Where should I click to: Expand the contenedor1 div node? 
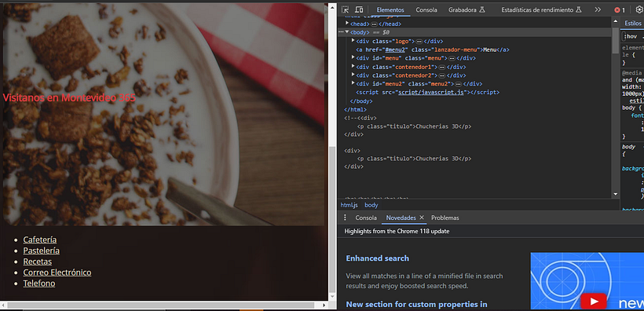[353, 67]
